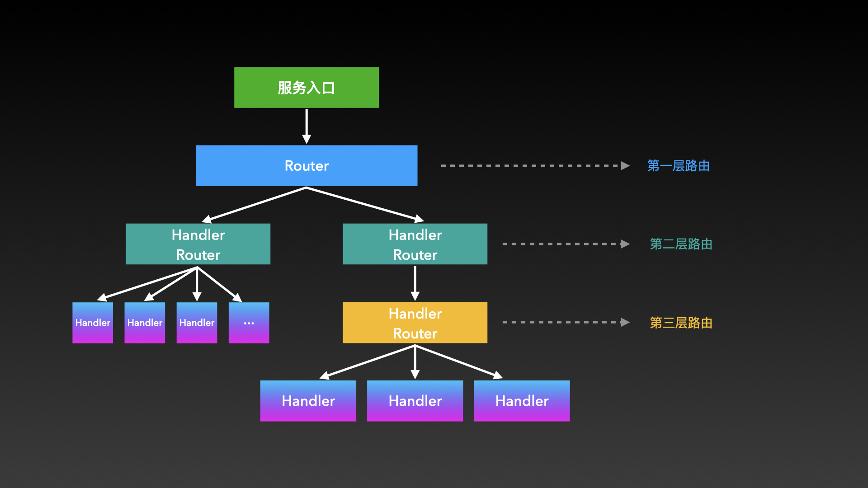
Task: Click the 服务入口 service entry node
Action: pyautogui.click(x=306, y=88)
